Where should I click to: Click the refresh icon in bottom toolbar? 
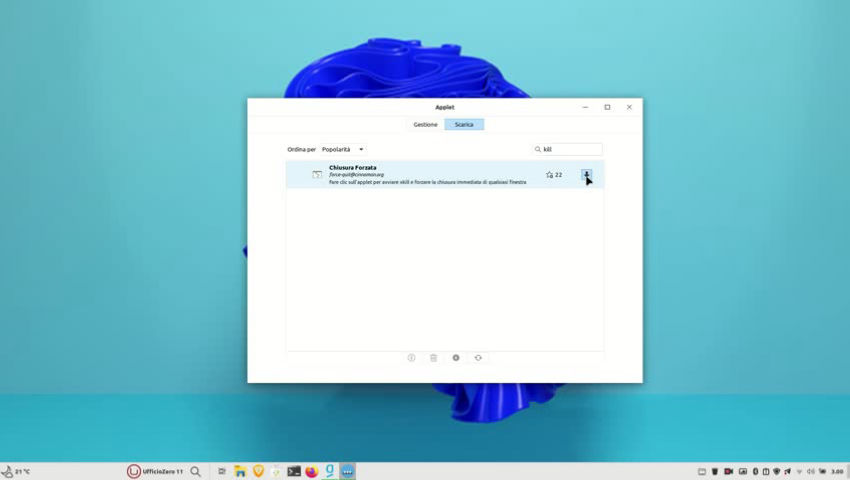coord(478,358)
